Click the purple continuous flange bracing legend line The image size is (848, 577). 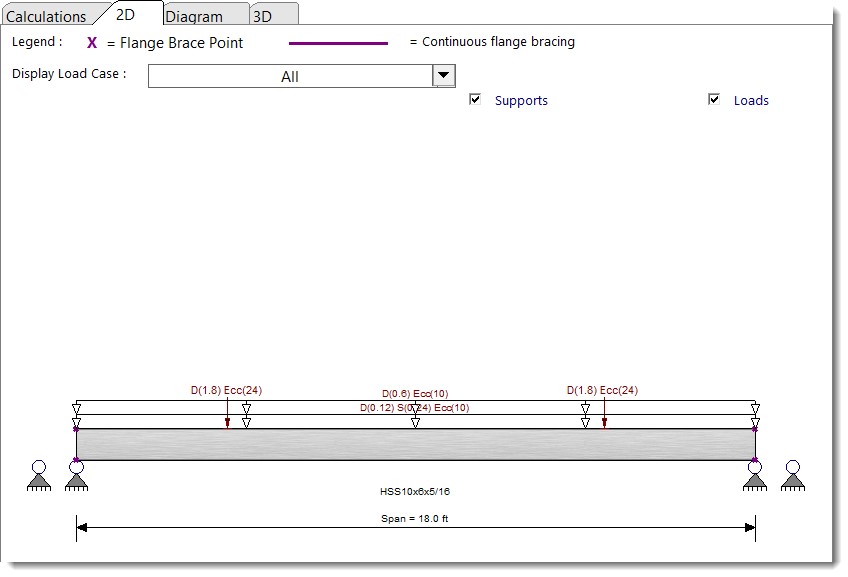pos(338,43)
